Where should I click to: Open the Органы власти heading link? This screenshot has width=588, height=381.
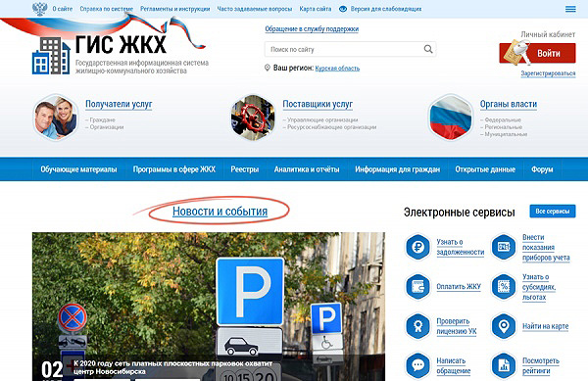coord(509,104)
